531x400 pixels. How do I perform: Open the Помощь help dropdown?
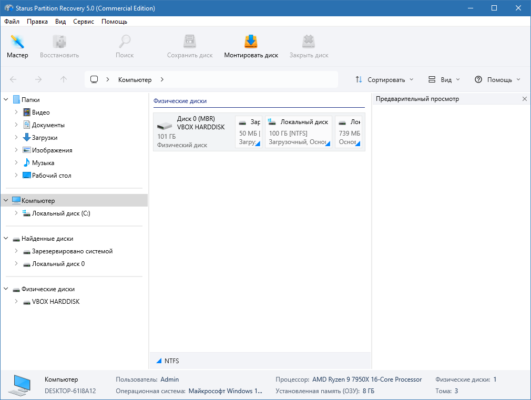coord(497,80)
